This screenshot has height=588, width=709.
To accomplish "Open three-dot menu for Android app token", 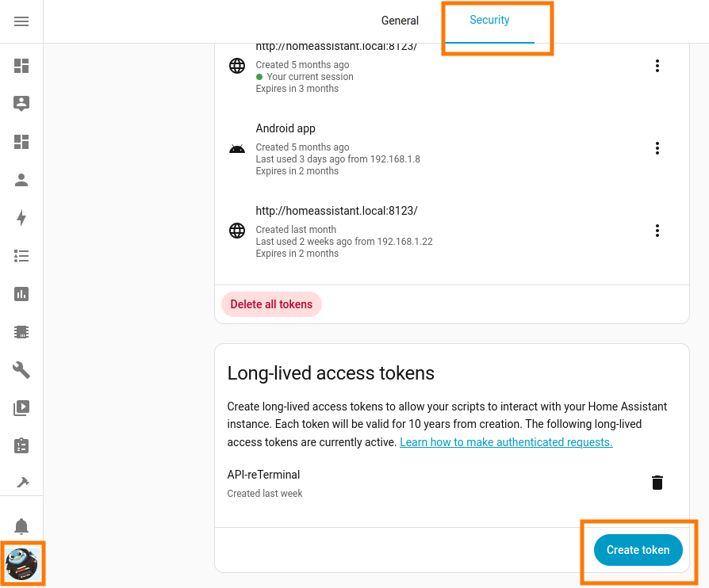I will [657, 148].
